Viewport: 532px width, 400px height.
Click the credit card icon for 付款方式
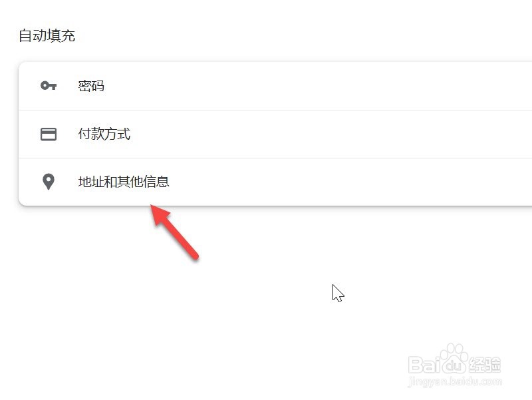pyautogui.click(x=49, y=134)
